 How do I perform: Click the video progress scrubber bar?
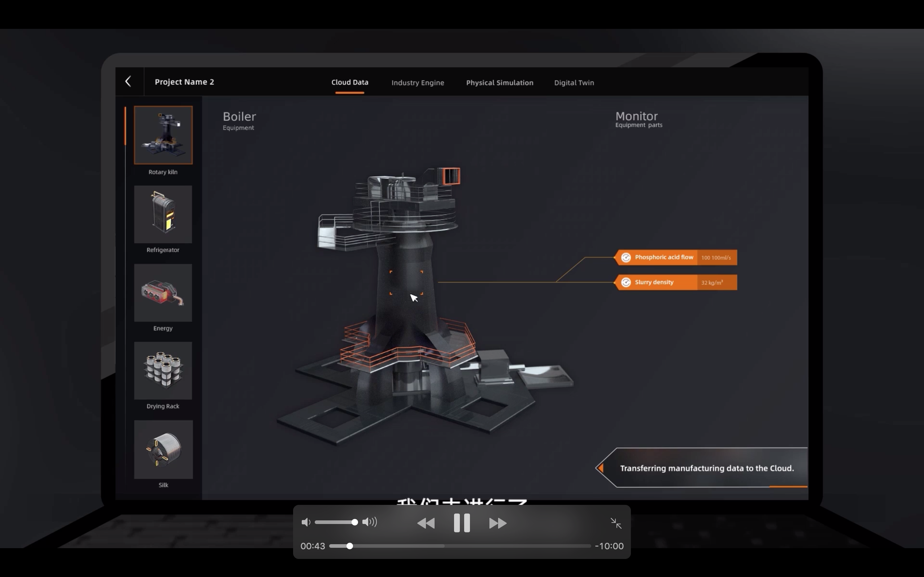coord(460,546)
